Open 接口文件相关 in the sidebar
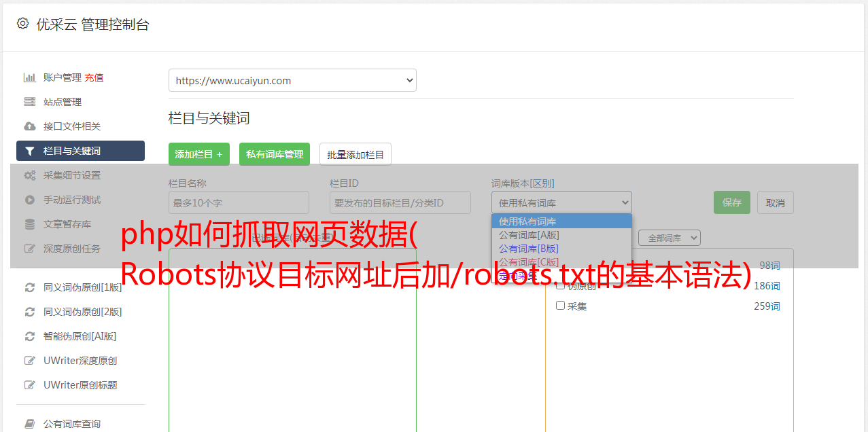The image size is (868, 432). (x=72, y=126)
